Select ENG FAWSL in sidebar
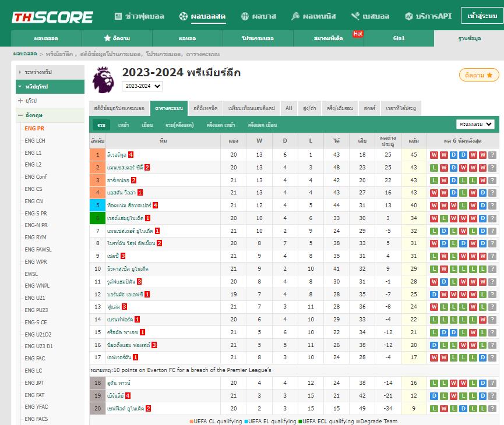The image size is (504, 425). 38,249
